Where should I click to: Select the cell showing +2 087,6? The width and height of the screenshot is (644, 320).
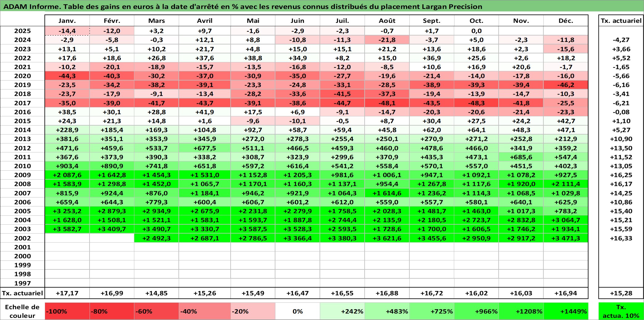pos(67,175)
